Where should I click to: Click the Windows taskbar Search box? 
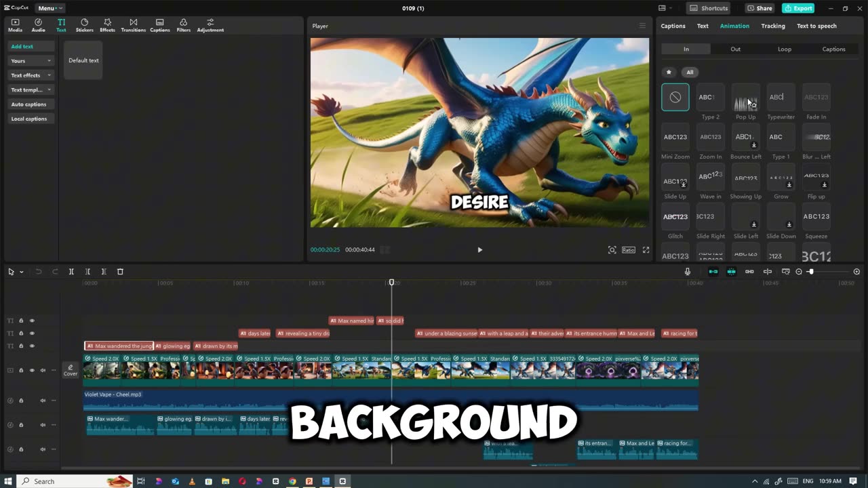click(x=76, y=481)
